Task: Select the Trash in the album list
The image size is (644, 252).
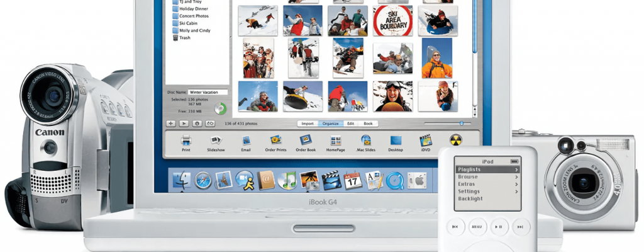Action: 185,38
